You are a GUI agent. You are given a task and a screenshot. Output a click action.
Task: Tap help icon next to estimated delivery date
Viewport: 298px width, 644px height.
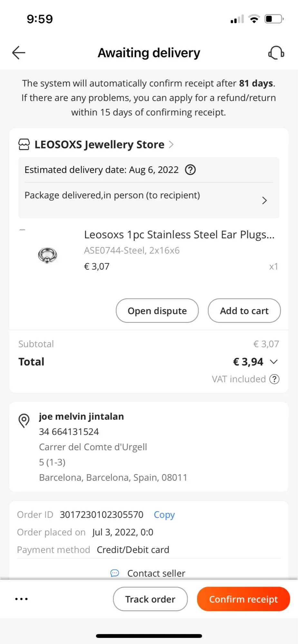point(190,170)
